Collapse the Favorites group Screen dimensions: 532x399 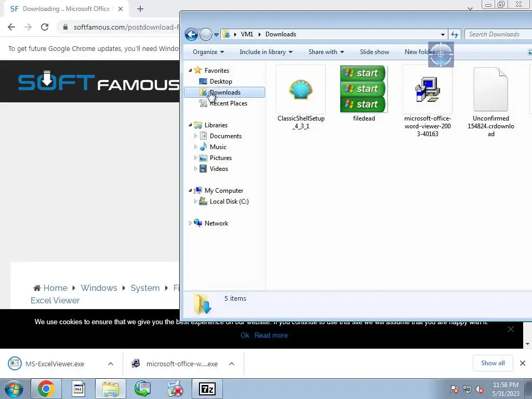point(190,70)
